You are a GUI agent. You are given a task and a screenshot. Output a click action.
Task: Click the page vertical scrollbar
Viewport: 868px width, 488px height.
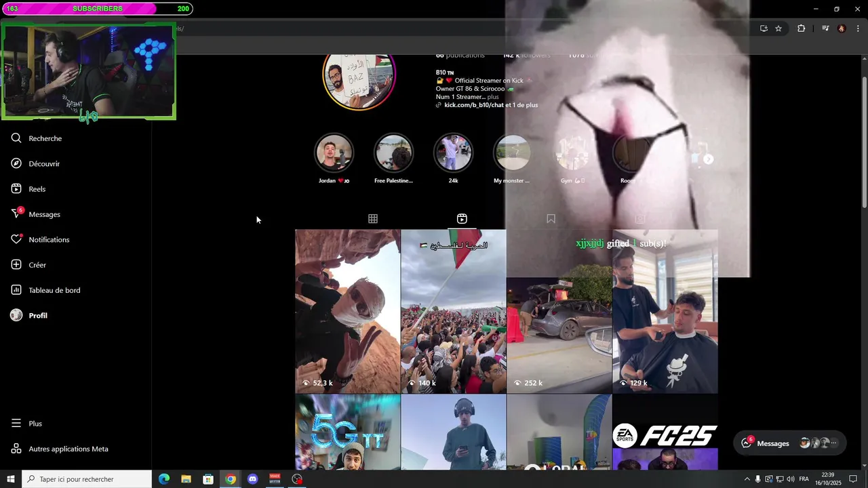[x=864, y=136]
